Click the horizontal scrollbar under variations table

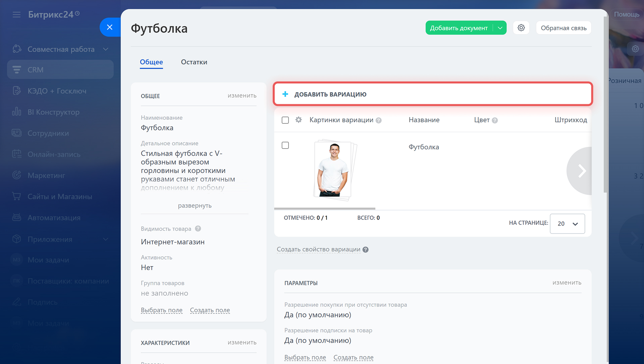pyautogui.click(x=324, y=208)
